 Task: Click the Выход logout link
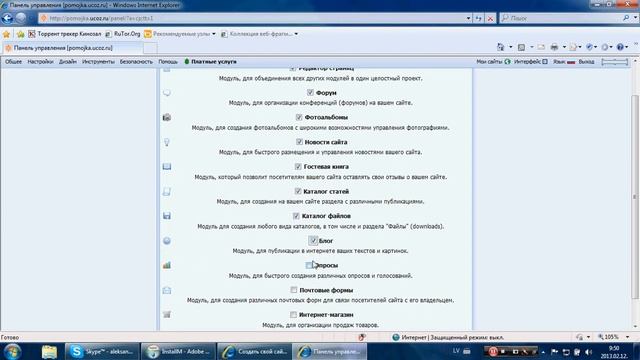pyautogui.click(x=586, y=62)
